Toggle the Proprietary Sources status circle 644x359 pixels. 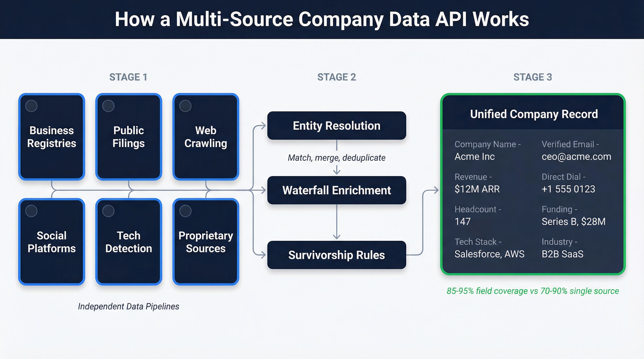click(x=184, y=211)
